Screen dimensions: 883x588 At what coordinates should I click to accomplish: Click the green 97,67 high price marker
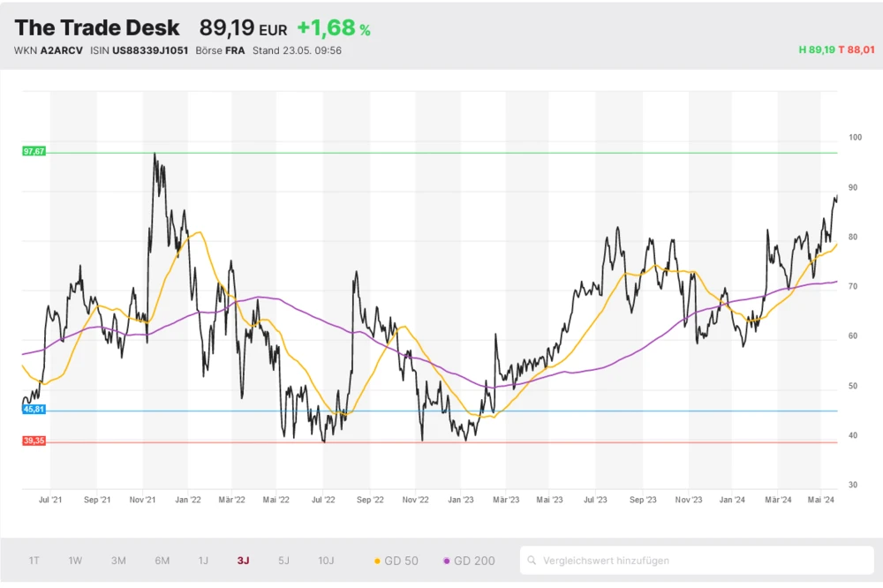34,152
